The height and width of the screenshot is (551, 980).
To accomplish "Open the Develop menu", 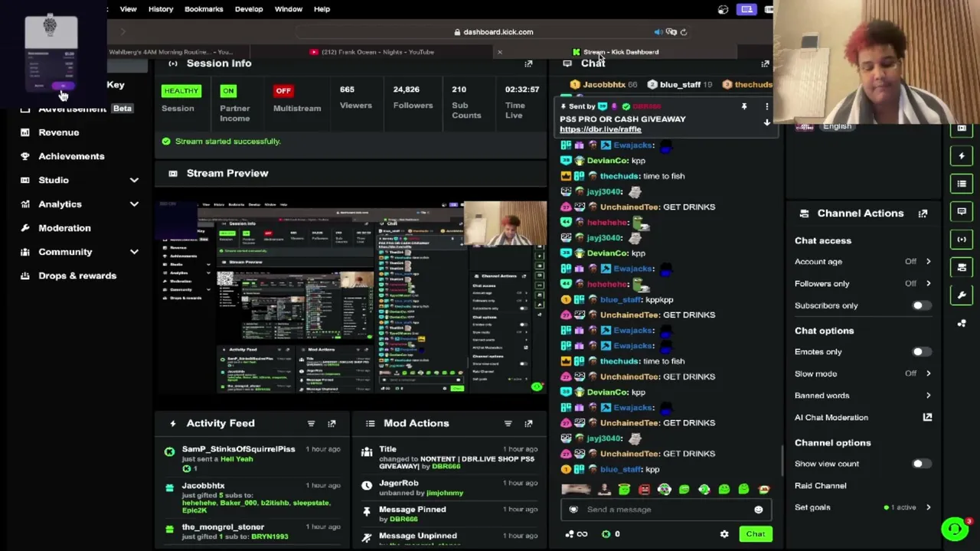I will [x=249, y=9].
